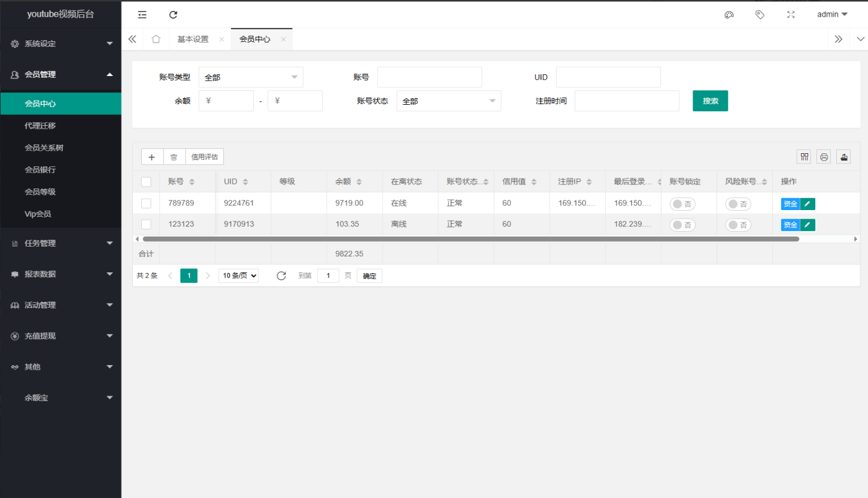Enter fullscreen with the expand icon
The width and height of the screenshot is (868, 498).
(791, 14)
